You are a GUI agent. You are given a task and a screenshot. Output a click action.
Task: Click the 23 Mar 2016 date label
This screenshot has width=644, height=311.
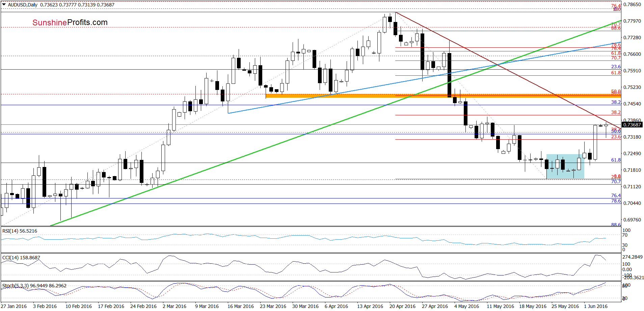point(273,306)
